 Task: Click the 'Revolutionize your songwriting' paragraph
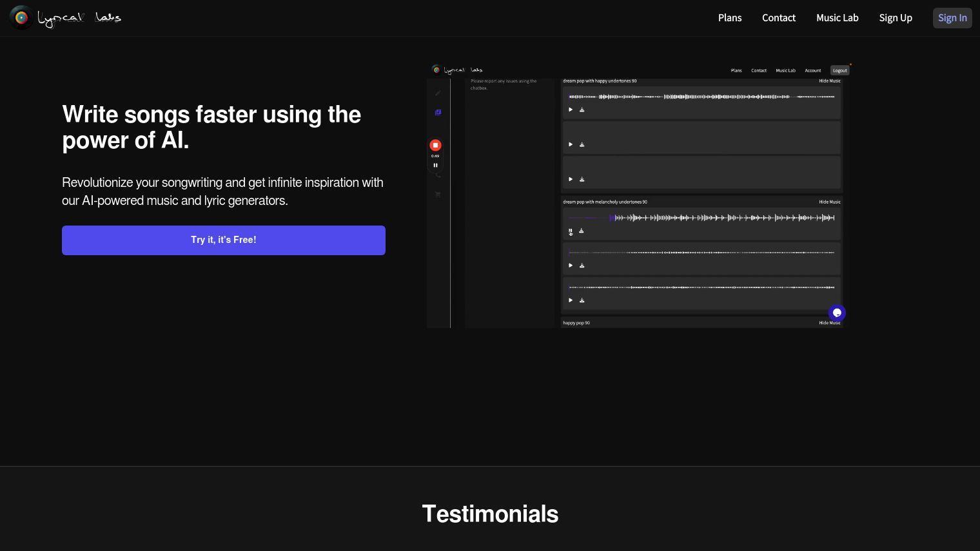(222, 191)
